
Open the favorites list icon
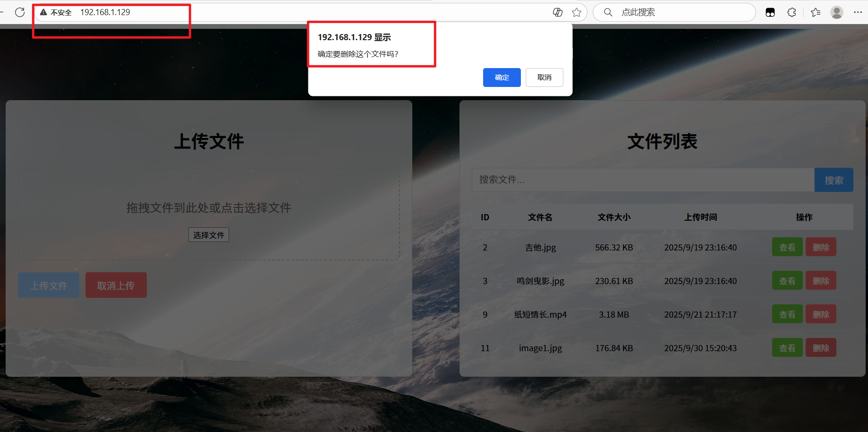click(816, 12)
